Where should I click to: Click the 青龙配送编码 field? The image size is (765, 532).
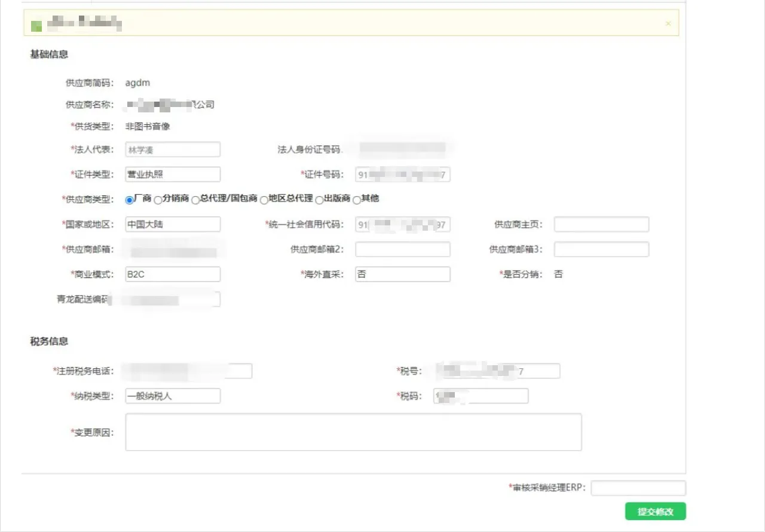click(x=172, y=299)
